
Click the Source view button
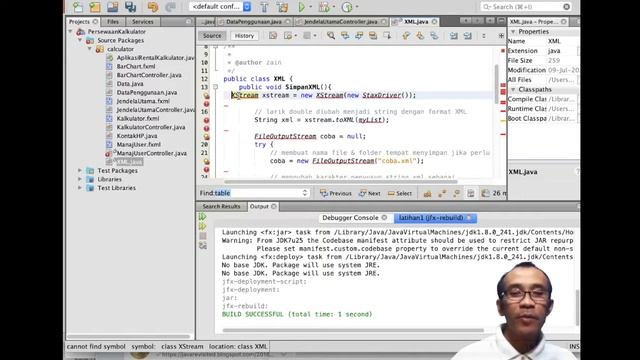(x=212, y=36)
